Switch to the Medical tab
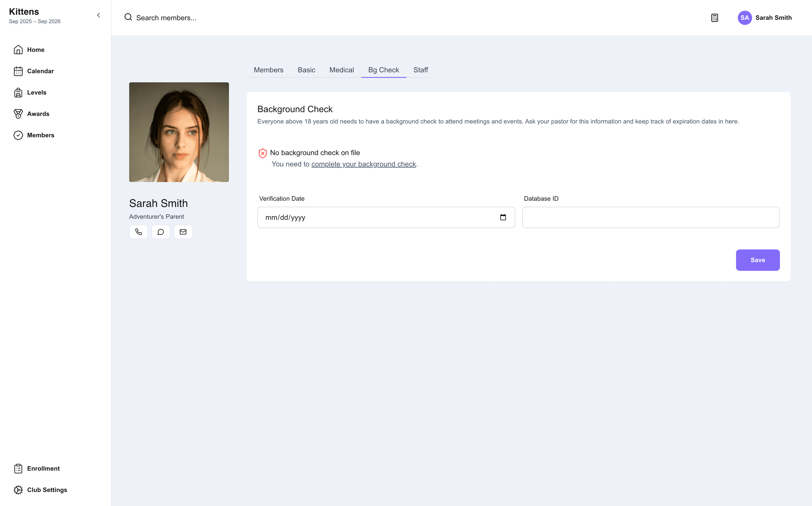812x506 pixels. point(342,70)
